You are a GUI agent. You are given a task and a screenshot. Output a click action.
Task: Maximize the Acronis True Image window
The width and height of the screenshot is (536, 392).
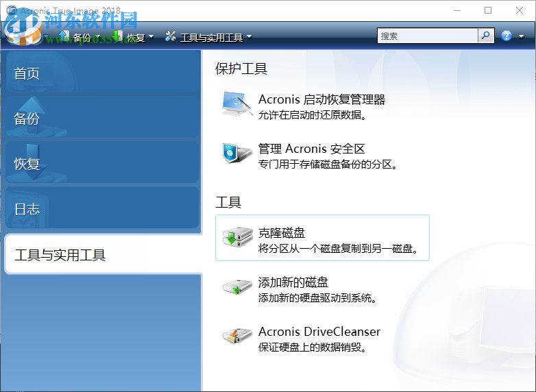click(488, 10)
